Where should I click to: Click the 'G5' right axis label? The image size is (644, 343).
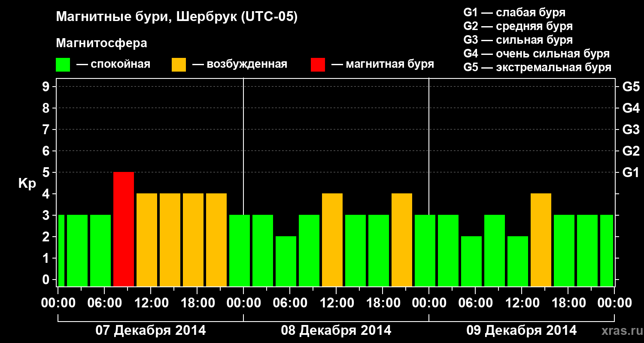(x=631, y=87)
